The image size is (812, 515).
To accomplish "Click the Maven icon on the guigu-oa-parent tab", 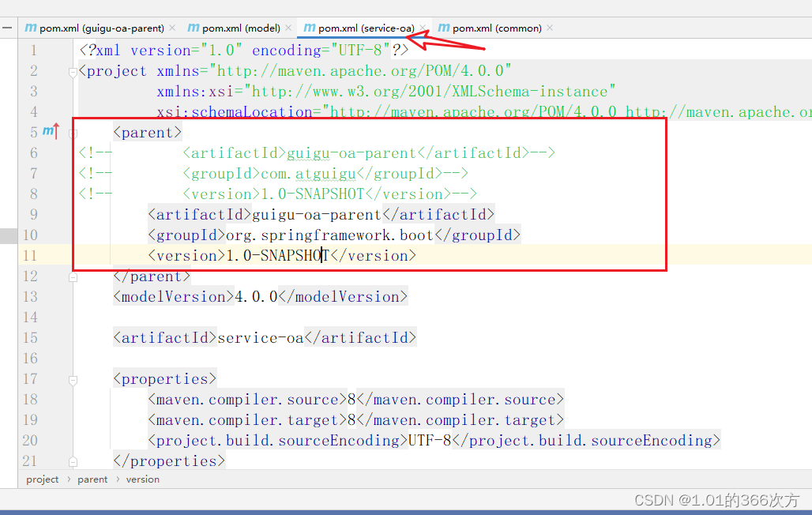I will click(30, 26).
